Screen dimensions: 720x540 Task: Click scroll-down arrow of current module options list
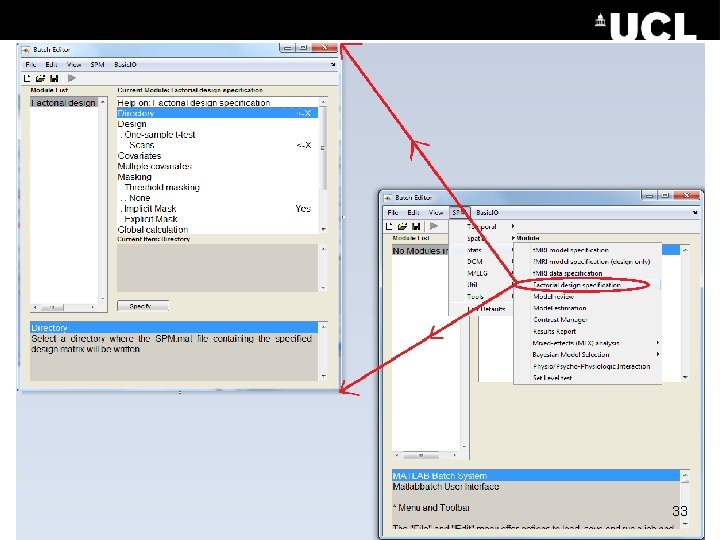pos(324,229)
